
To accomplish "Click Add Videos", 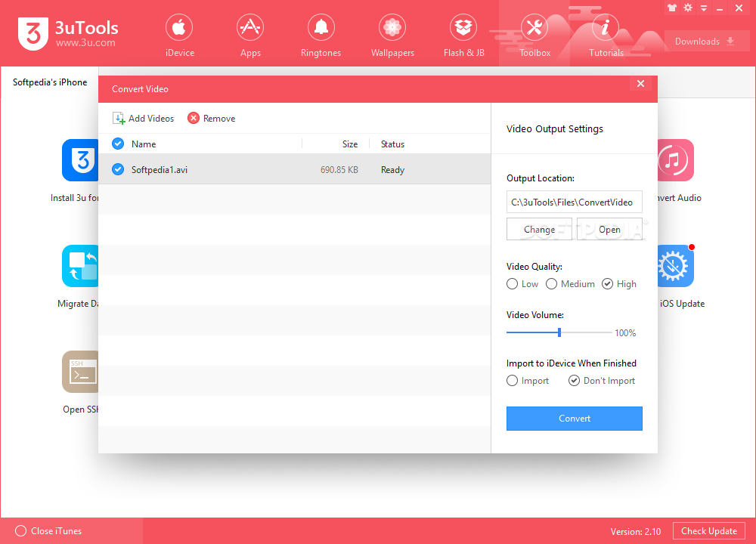I will coord(143,118).
